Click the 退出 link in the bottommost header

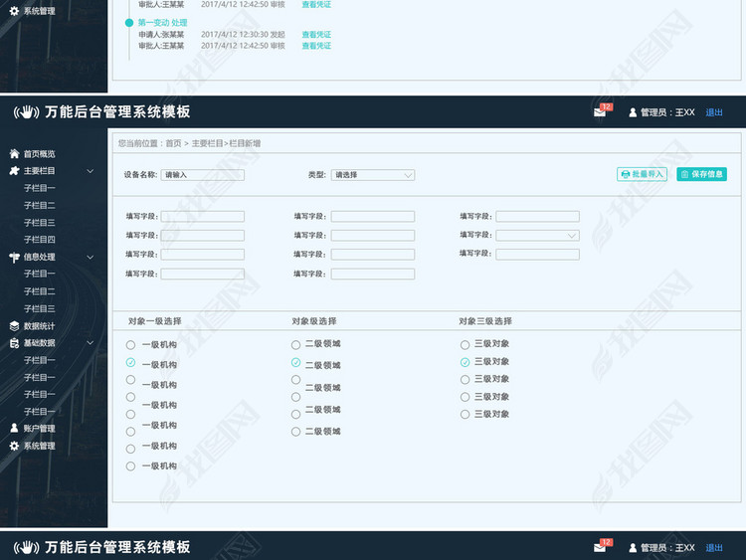(x=714, y=548)
